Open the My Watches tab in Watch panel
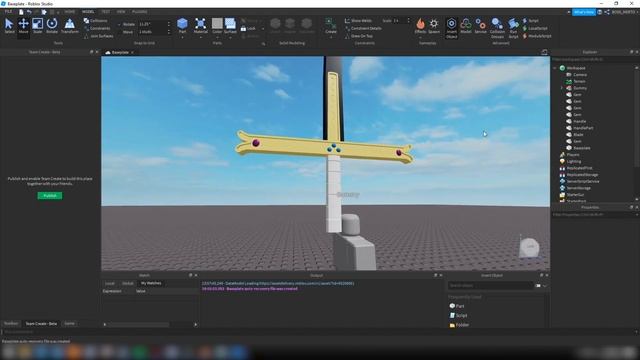 pyautogui.click(x=151, y=283)
